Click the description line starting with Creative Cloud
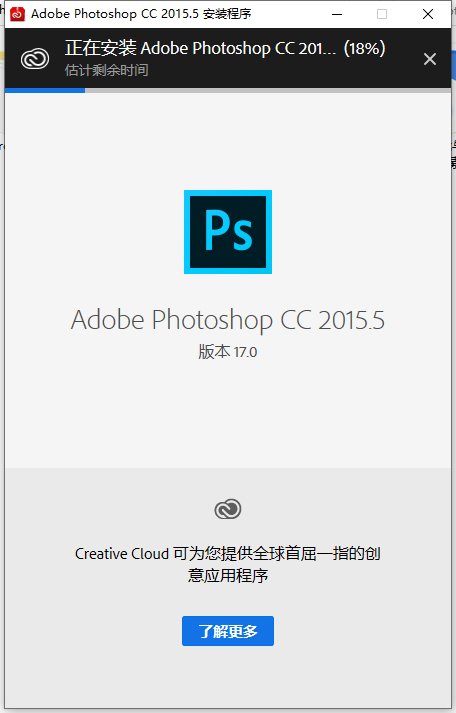This screenshot has height=713, width=456. point(228,554)
